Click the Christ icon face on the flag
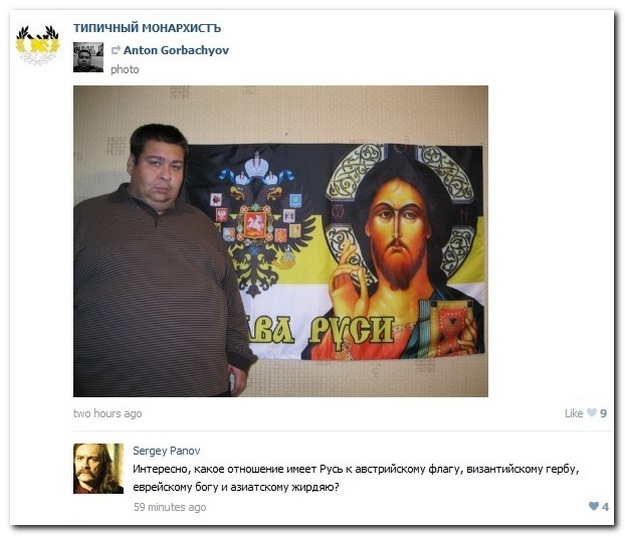Viewport: 625px width, 536px height. click(397, 233)
